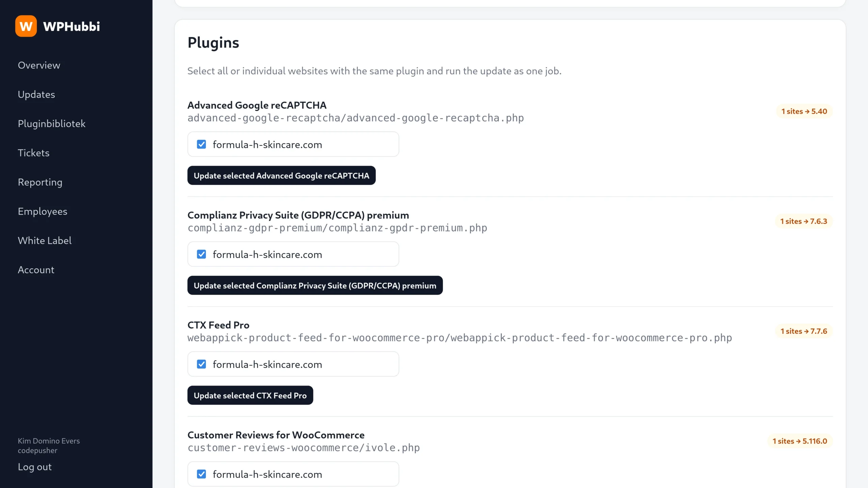868x488 pixels.
Task: Click the CTX Feed Pro plugin title
Action: pos(218,325)
